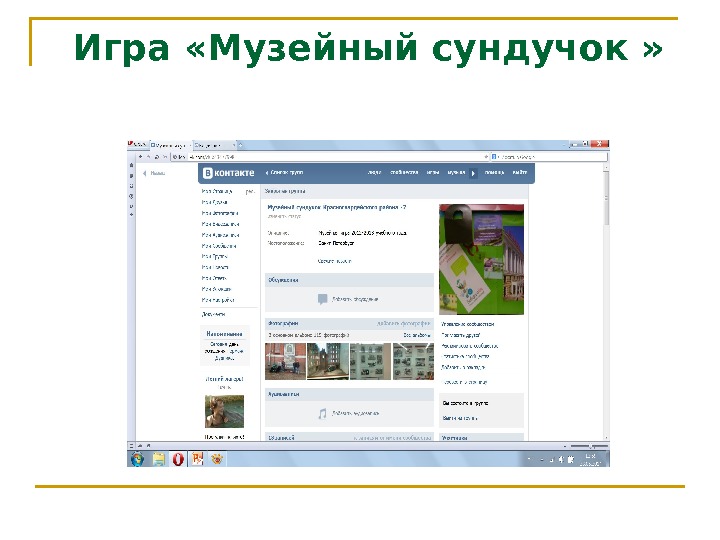The image size is (720, 540).
Task: Click the panel toggle icon in Opera's status bar
Action: point(131,445)
